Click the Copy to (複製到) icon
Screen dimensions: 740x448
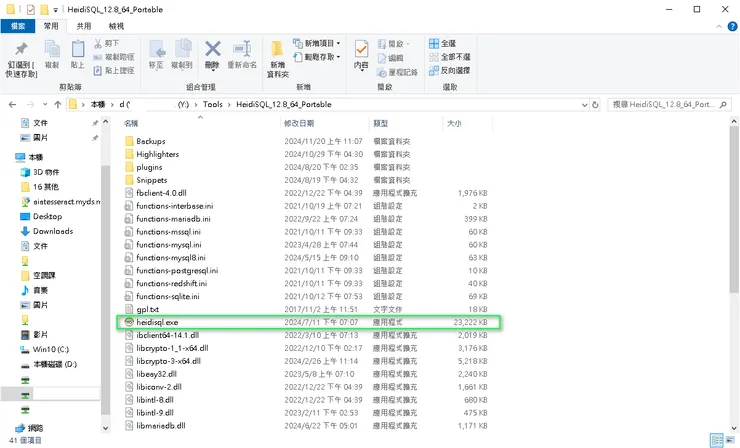point(183,49)
